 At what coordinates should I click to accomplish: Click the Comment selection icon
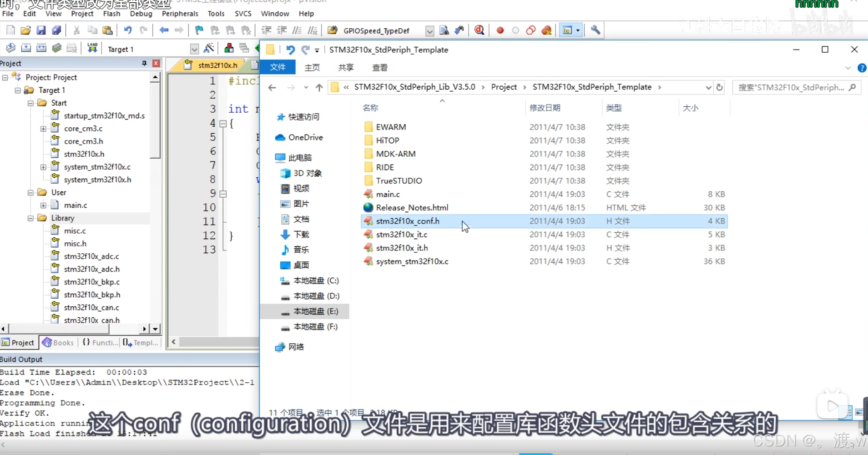[x=297, y=30]
